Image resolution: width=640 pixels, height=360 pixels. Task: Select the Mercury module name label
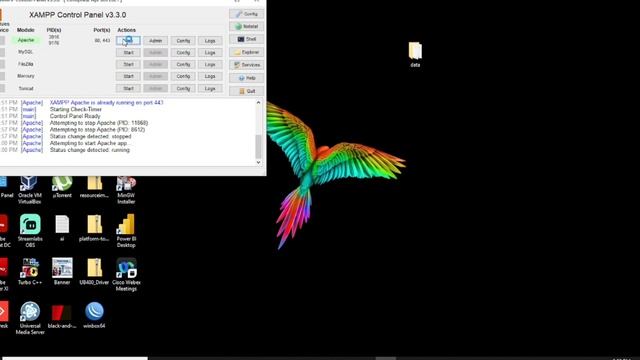click(x=26, y=76)
